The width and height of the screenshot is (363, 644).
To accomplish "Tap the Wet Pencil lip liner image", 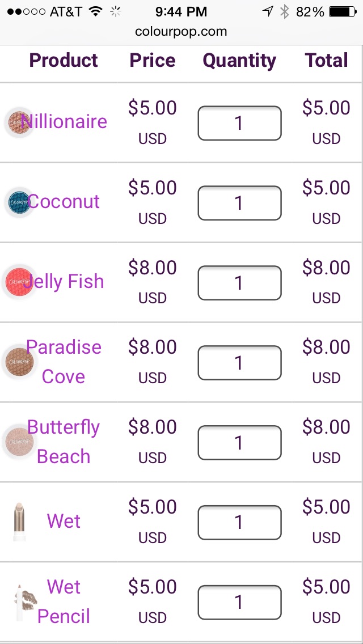I will (24, 603).
